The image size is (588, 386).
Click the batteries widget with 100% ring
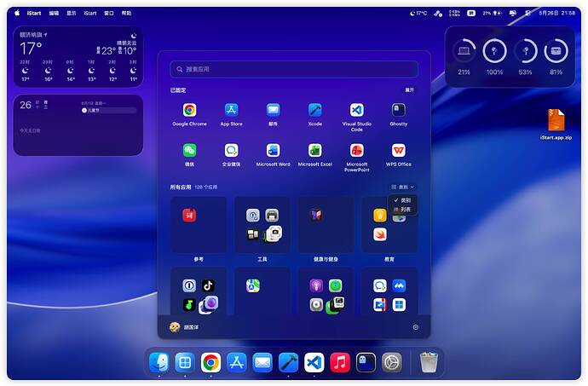[x=510, y=56]
